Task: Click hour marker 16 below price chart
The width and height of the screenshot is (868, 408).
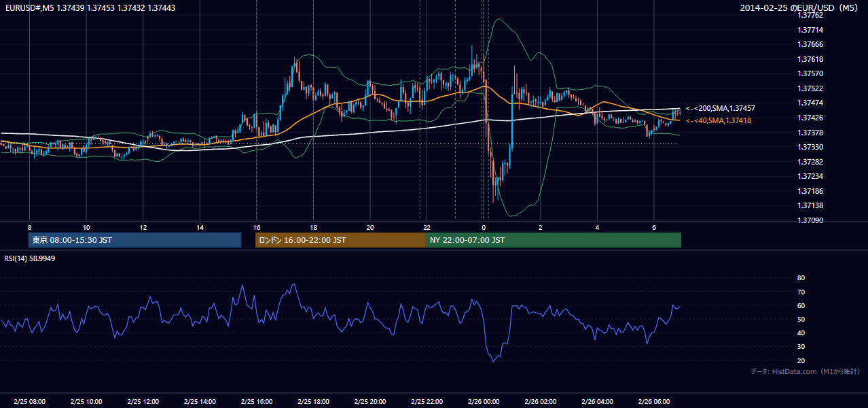Action: pyautogui.click(x=256, y=226)
